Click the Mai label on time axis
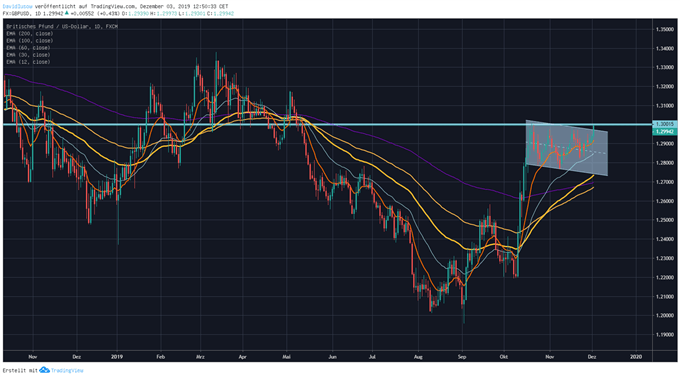Image resolution: width=680 pixels, height=377 pixels. (286, 357)
